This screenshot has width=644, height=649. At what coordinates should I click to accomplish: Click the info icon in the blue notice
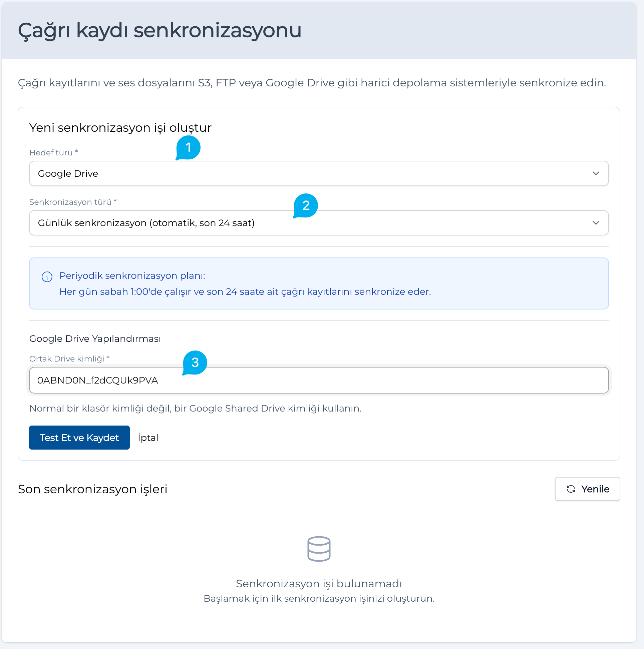click(47, 276)
